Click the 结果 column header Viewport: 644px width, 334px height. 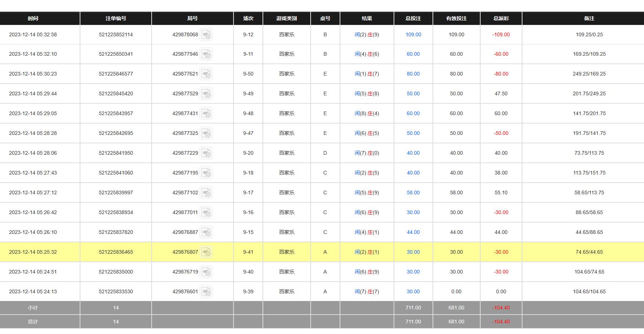tap(367, 18)
